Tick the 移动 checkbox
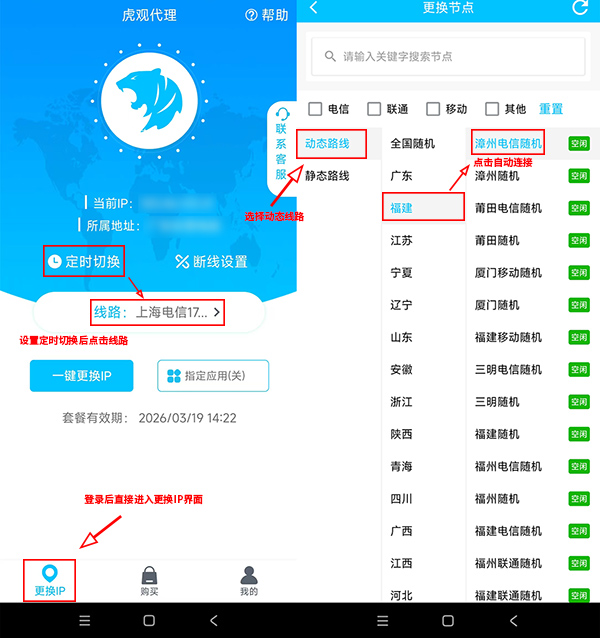This screenshot has height=638, width=600. point(433,109)
